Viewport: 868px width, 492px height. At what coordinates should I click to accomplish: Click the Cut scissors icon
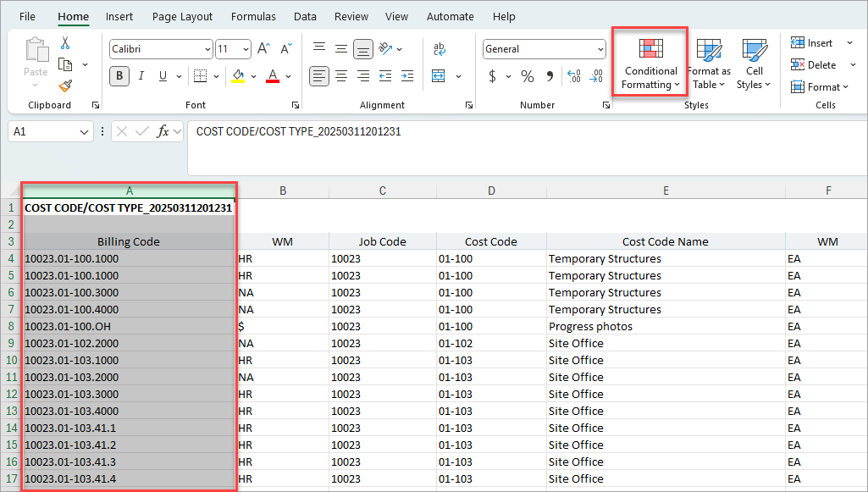[65, 43]
